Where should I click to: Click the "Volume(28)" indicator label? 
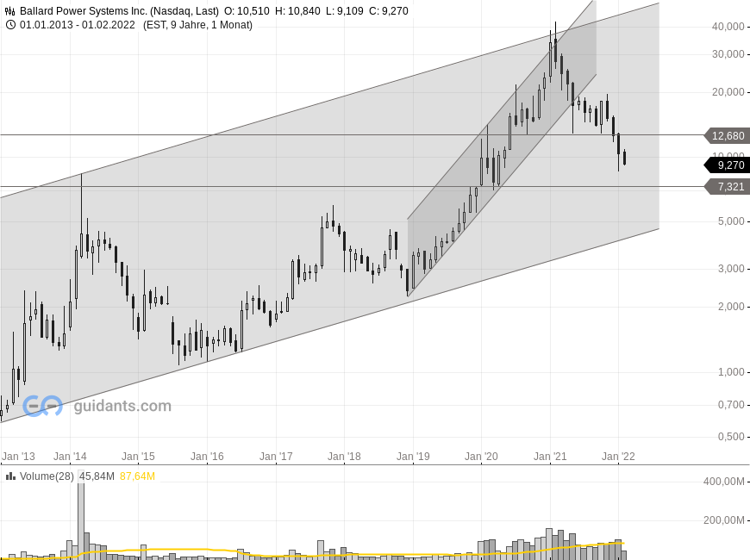[47, 476]
